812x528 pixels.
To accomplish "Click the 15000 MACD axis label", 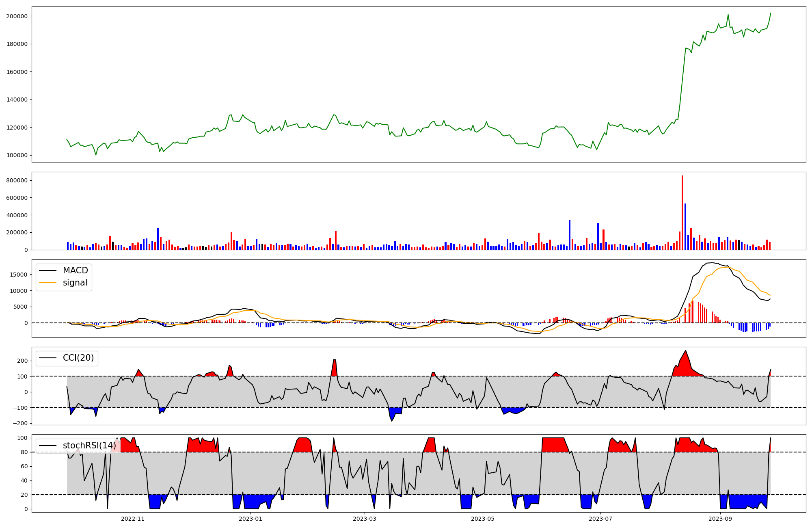I will pos(18,275).
